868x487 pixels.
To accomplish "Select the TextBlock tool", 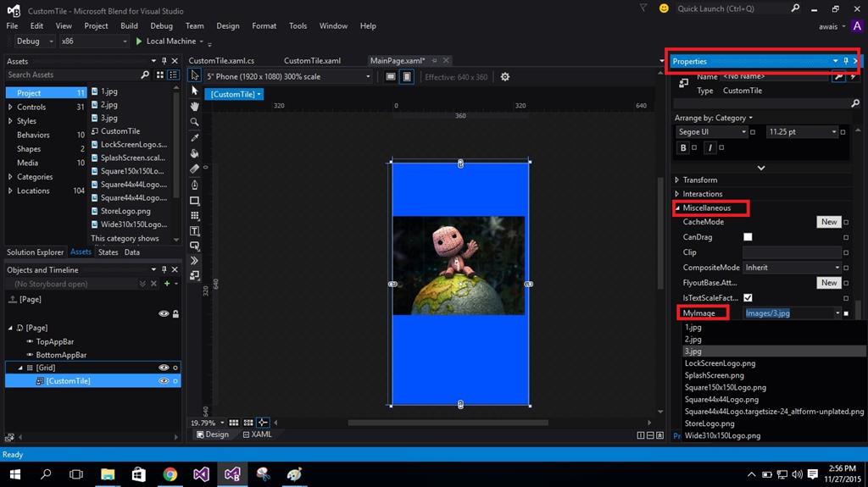I will [x=194, y=231].
